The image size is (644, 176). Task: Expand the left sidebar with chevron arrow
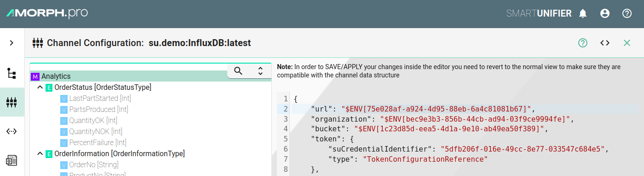pos(11,43)
